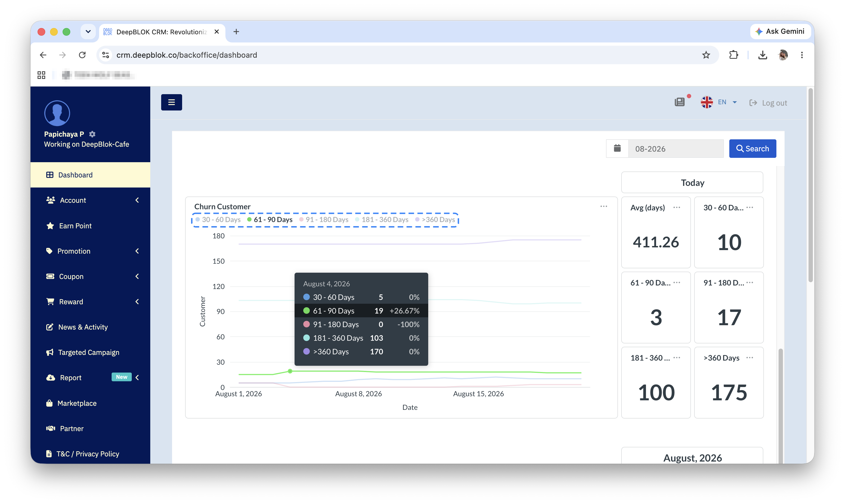The image size is (845, 504).
Task: Bookmark this page with star icon
Action: [x=706, y=55]
